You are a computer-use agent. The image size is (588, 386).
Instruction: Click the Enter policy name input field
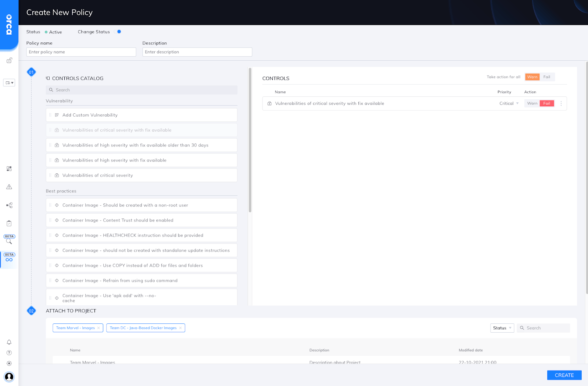81,52
